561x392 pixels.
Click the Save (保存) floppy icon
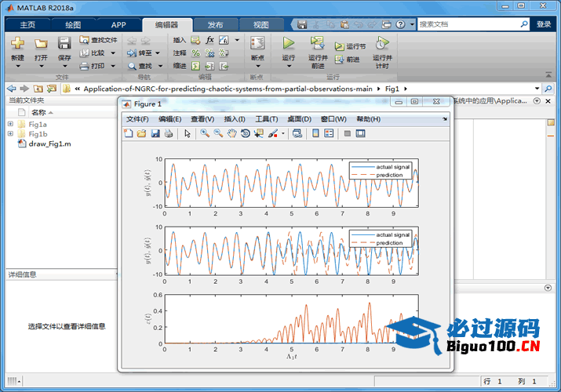(x=64, y=43)
